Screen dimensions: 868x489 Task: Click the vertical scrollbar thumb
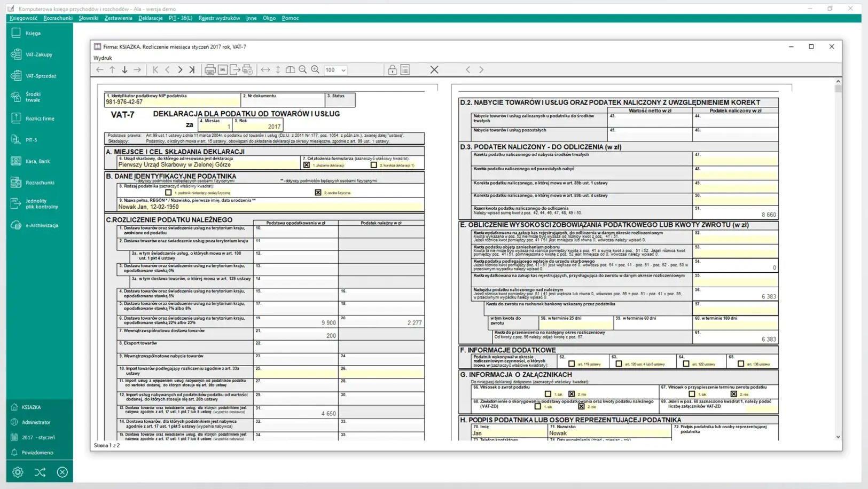coord(838,89)
